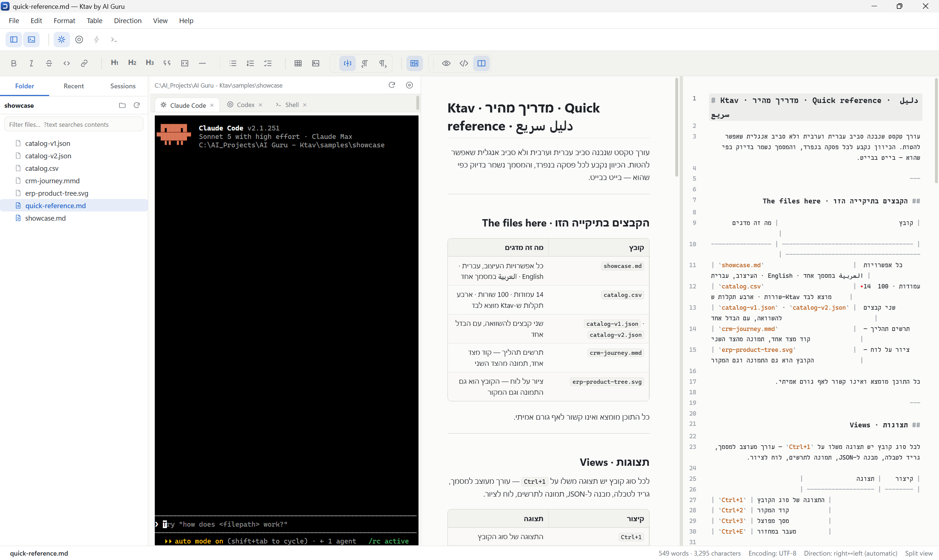Open catalog-v2.json in file tree
Viewport: 939px width, 560px height.
(x=74, y=156)
